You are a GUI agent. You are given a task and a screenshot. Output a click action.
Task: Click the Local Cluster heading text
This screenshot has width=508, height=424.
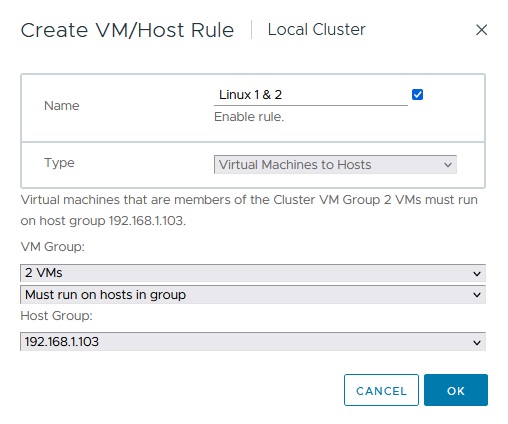[x=316, y=29]
